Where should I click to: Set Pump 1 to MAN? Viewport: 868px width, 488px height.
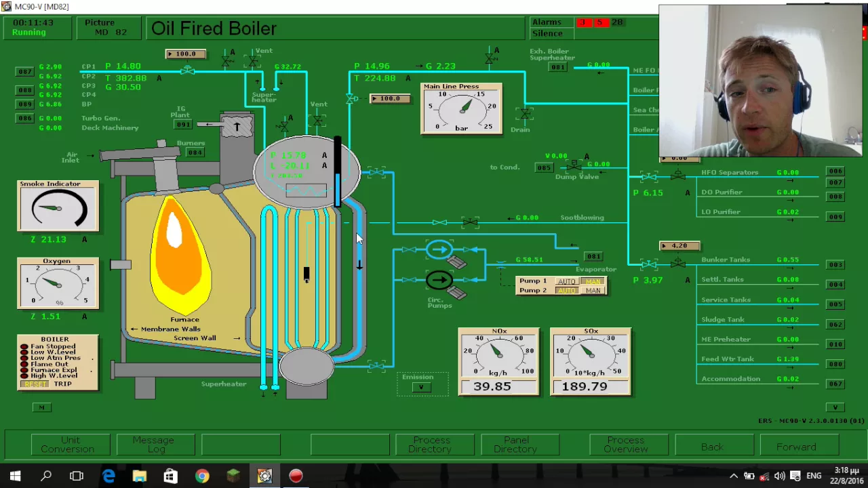593,281
